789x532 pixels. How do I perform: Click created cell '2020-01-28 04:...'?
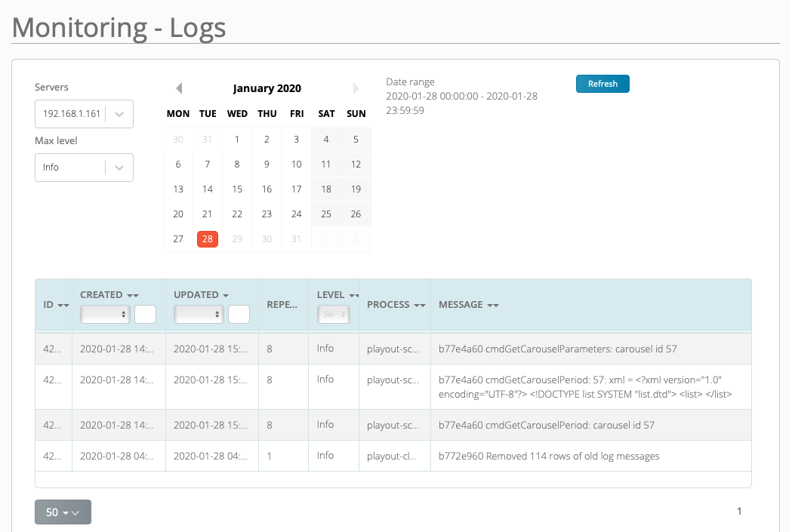click(117, 457)
